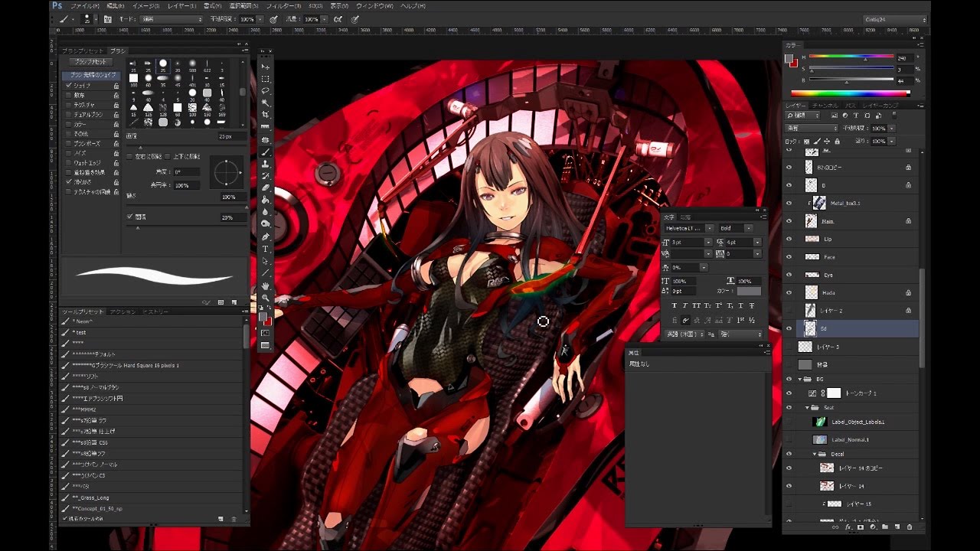Image resolution: width=980 pixels, height=551 pixels.
Task: Click the brush size 直径 value field
Action: (230, 136)
